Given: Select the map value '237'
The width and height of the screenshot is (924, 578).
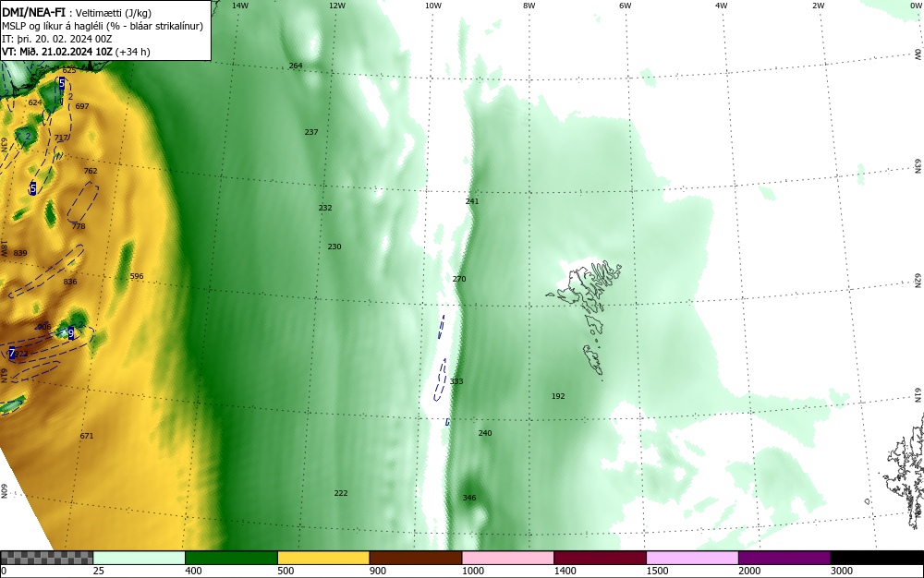Looking at the screenshot, I should point(311,132).
